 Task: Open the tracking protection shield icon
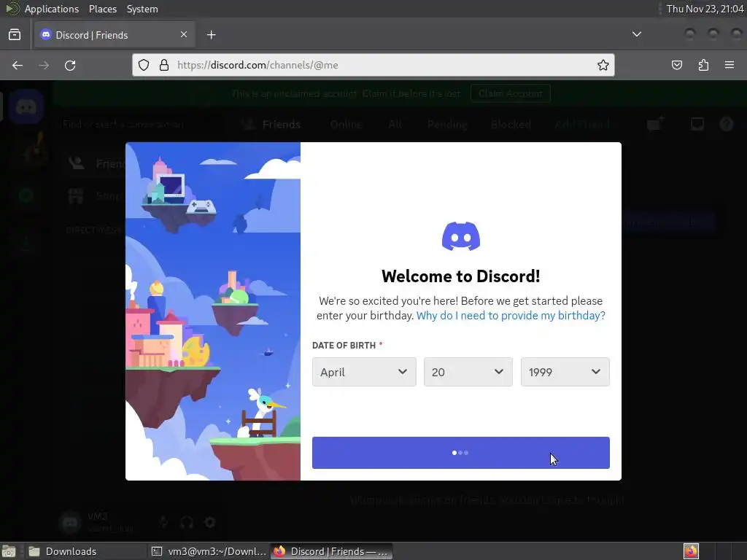point(144,65)
